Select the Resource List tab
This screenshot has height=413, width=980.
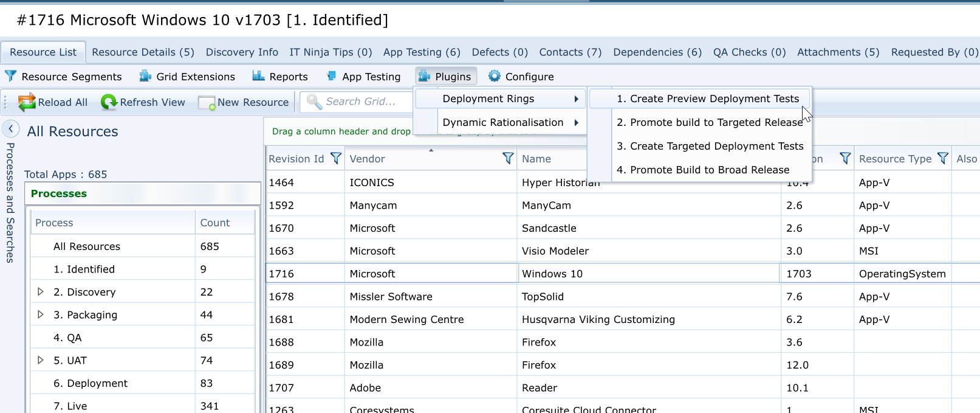coord(43,52)
